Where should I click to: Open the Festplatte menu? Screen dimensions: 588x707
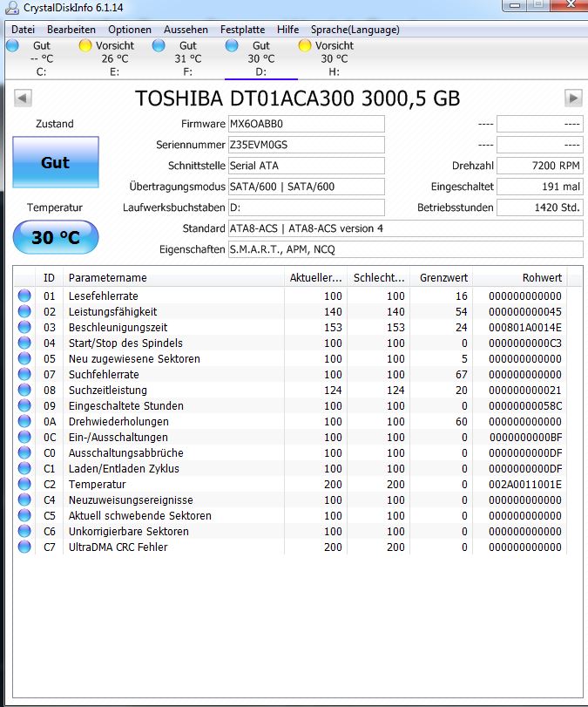tap(242, 30)
